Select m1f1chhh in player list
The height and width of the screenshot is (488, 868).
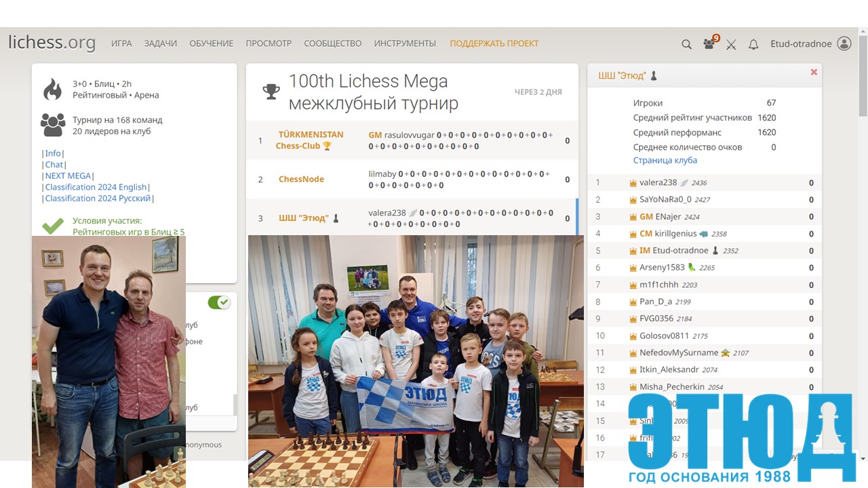(x=705, y=285)
